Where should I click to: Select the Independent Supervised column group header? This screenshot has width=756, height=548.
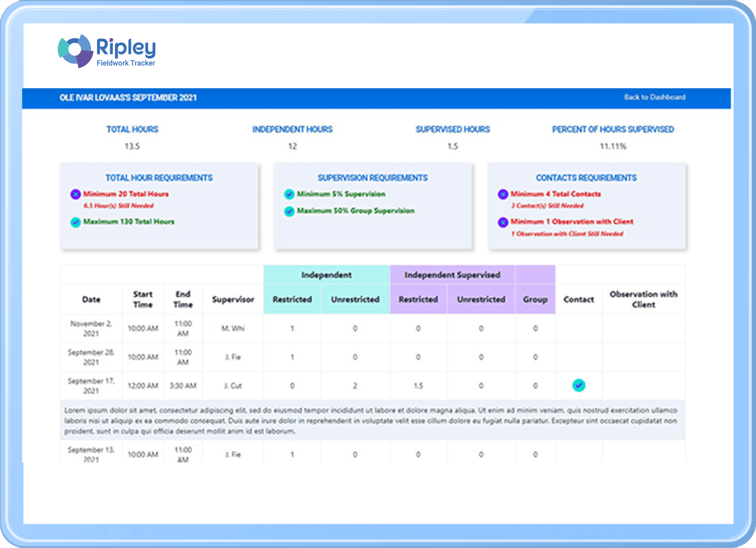[x=451, y=275]
